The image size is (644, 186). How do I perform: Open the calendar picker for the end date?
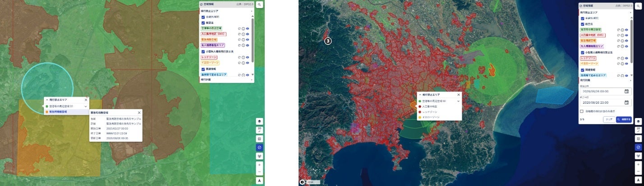point(626,102)
